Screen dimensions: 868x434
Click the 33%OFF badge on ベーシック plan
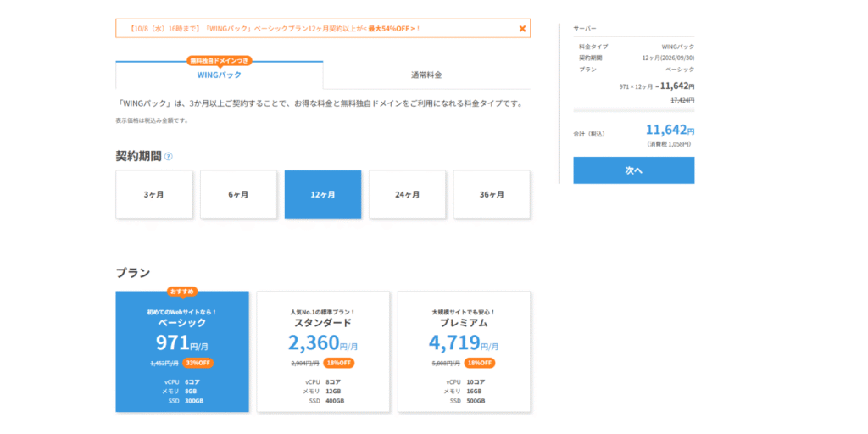198,363
